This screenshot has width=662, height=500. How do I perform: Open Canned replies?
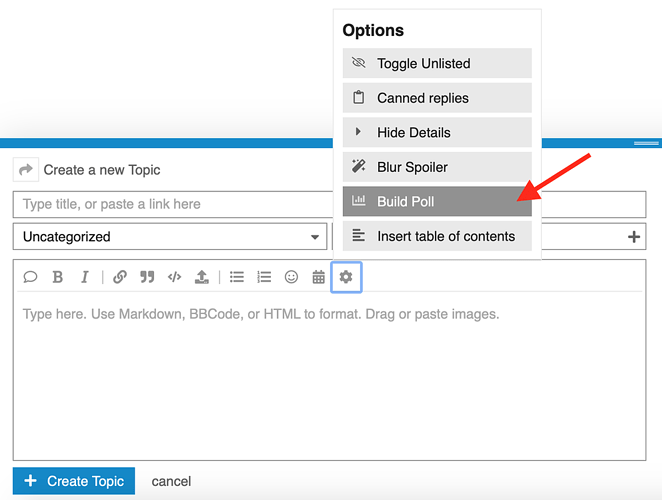(x=437, y=98)
